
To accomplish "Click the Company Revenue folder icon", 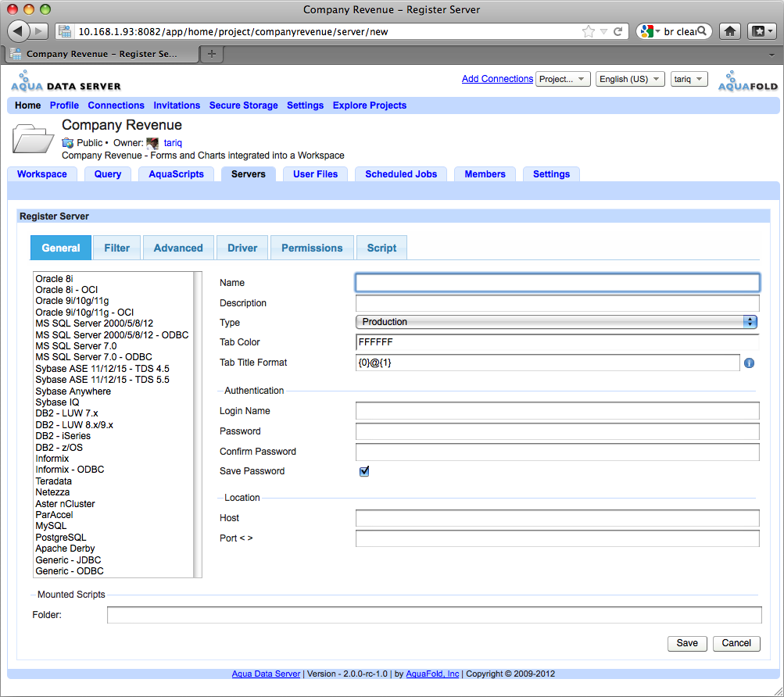I will [33, 138].
